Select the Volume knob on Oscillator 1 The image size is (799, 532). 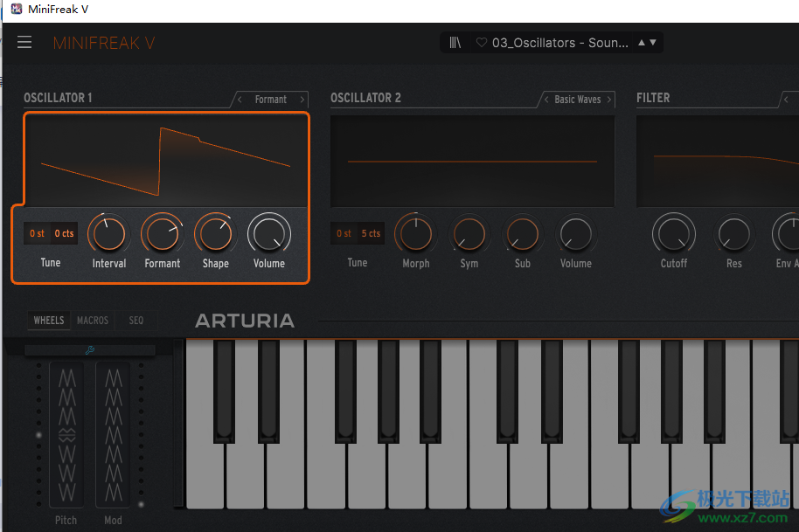point(268,234)
